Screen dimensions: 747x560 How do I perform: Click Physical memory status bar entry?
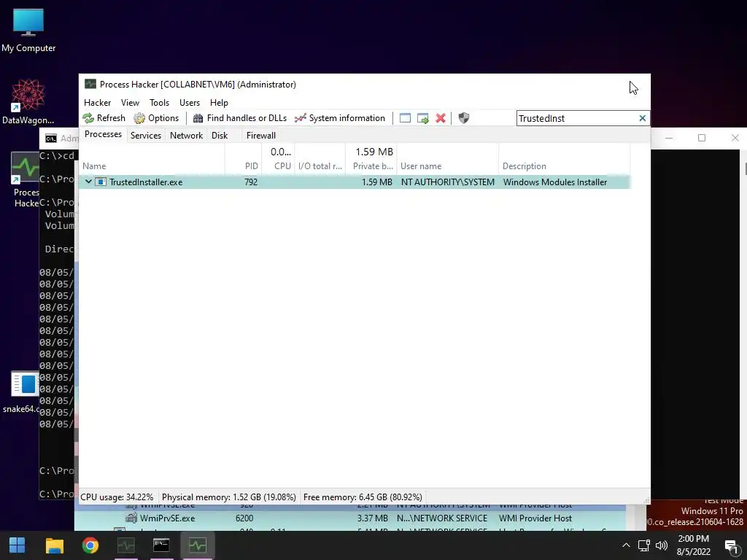[x=228, y=497]
